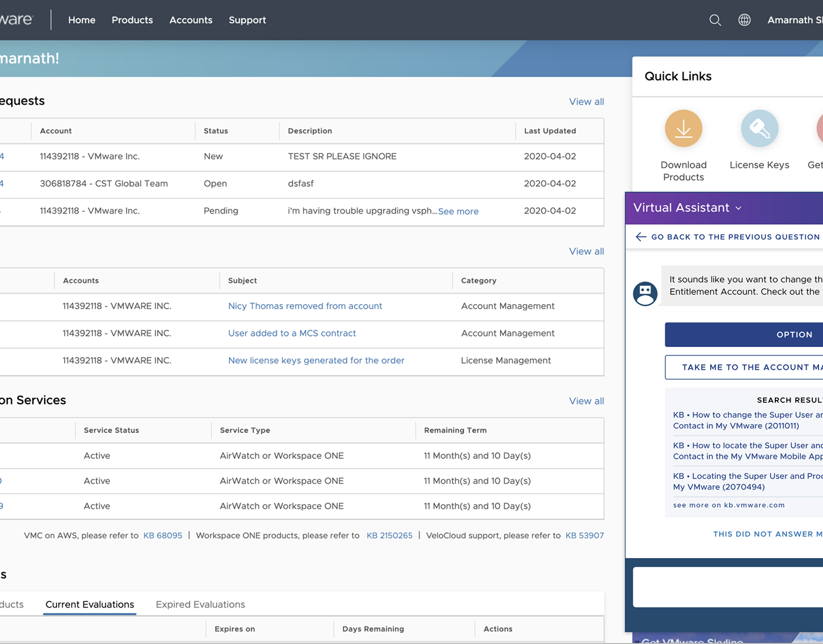Expand description with See more link
Image resolution: width=823 pixels, height=644 pixels.
(x=458, y=211)
